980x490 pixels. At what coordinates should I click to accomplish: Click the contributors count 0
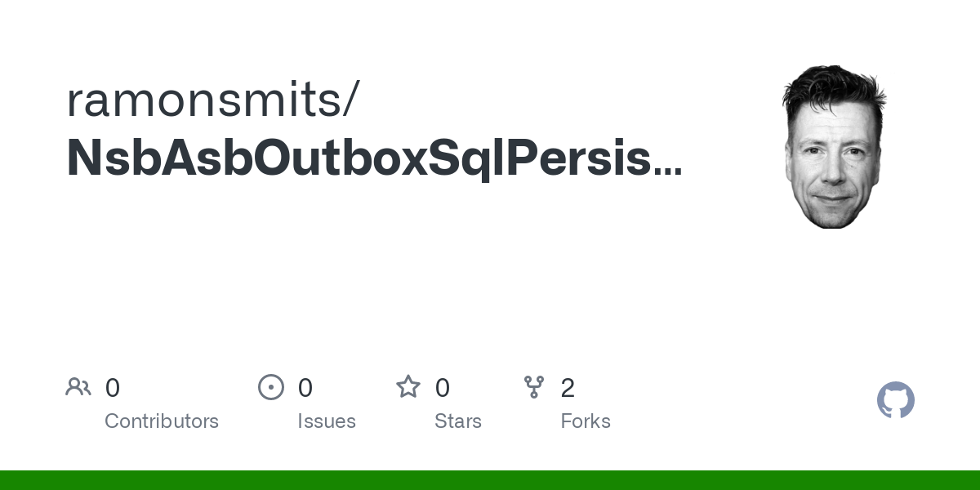(113, 388)
